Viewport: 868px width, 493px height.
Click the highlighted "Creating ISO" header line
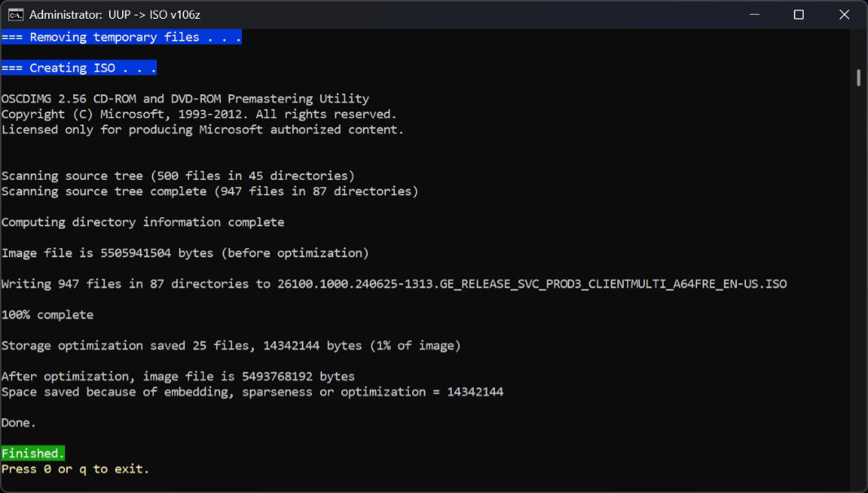pos(79,68)
